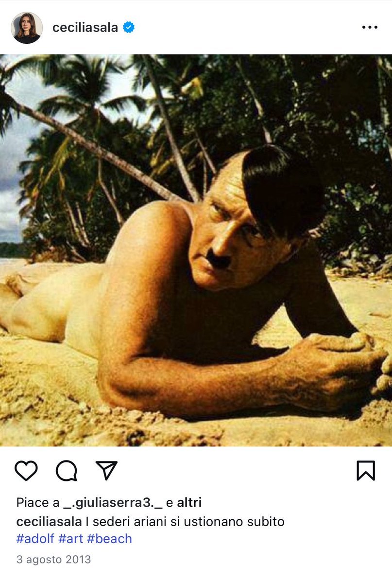View the other likers via "altri"
This screenshot has width=392, height=583.
click(189, 503)
